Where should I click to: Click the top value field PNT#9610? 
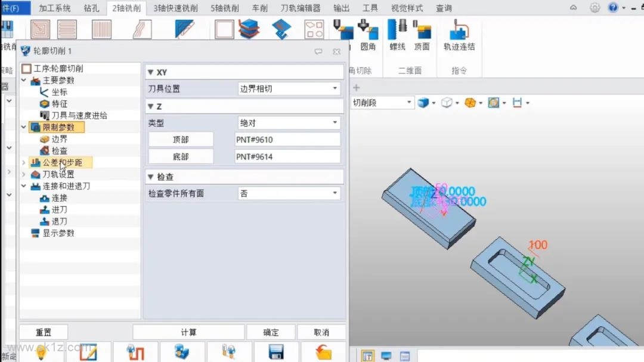point(287,140)
